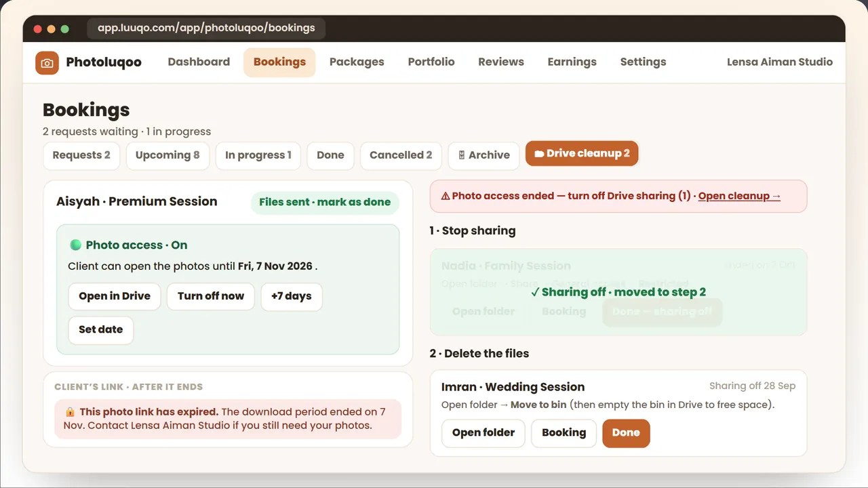Click the 'Sharing off 28 Sep' label
868x488 pixels.
[752, 386]
